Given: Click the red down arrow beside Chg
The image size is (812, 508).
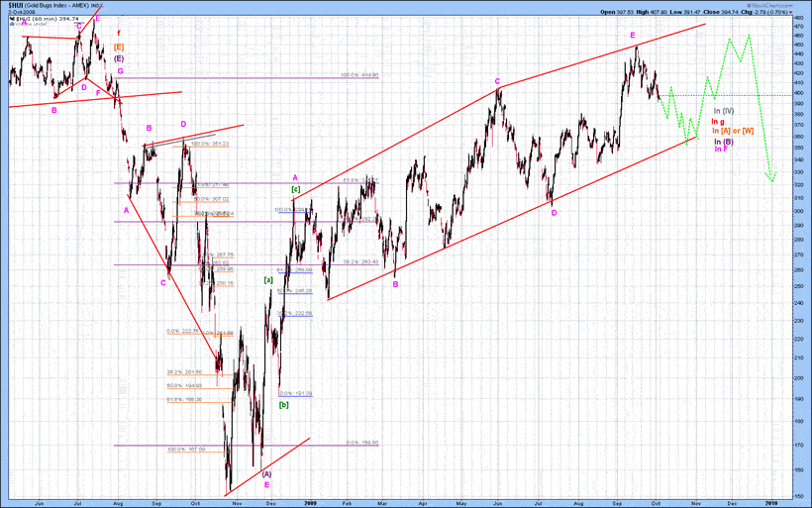Looking at the screenshot, I should (791, 12).
